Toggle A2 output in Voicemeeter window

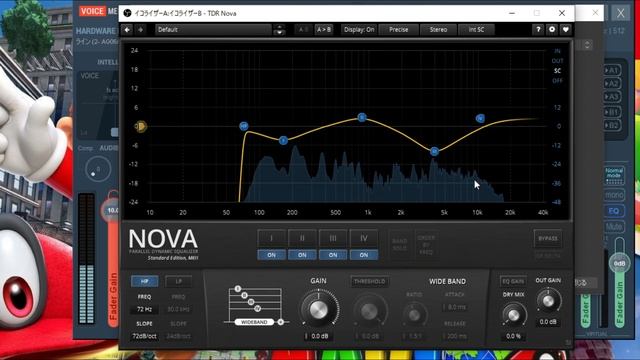coord(612,84)
